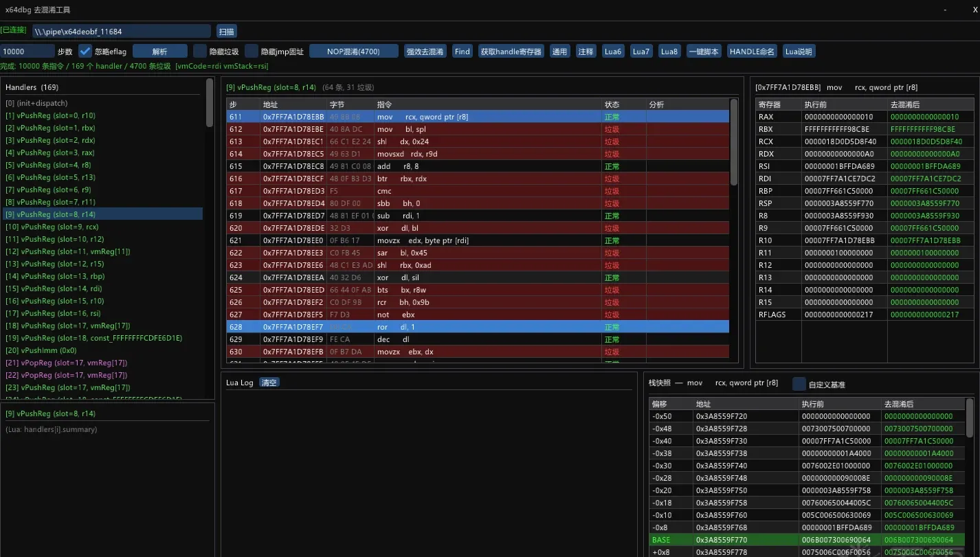The height and width of the screenshot is (557, 980).
Task: Focus the pipe path input field
Action: (122, 31)
